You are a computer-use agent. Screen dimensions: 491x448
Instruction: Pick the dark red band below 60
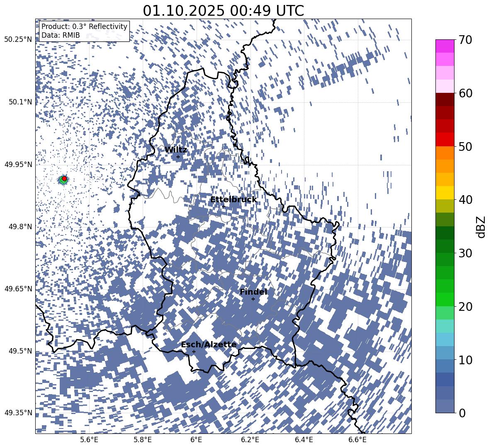(x=445, y=99)
